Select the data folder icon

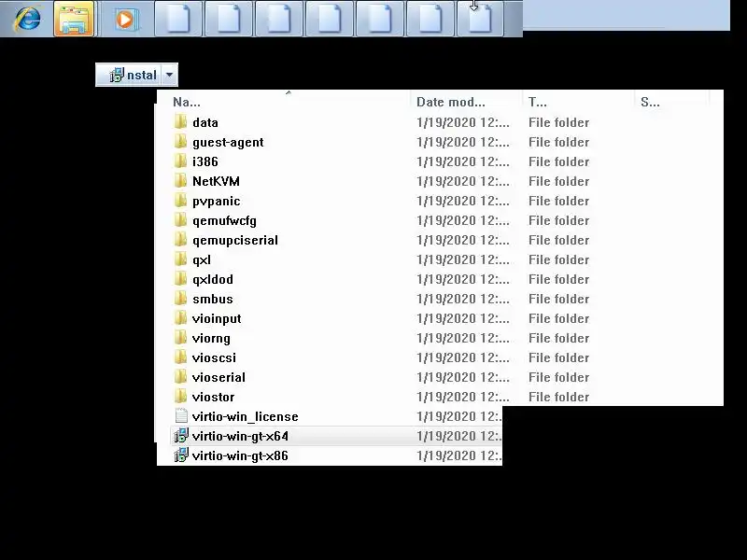[180, 122]
